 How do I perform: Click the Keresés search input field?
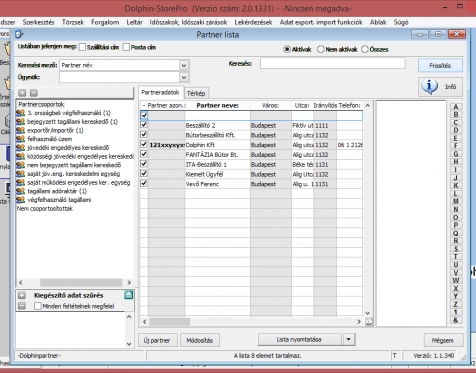coord(333,63)
